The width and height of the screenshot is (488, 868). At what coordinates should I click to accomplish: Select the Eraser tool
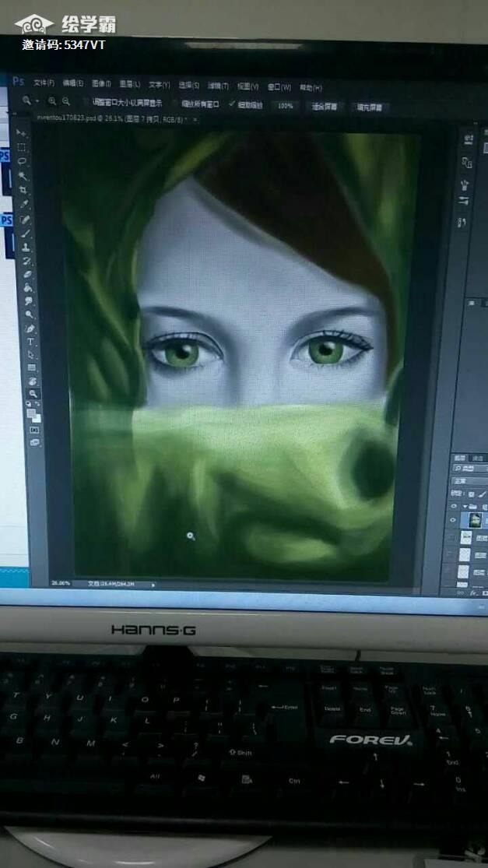28,274
